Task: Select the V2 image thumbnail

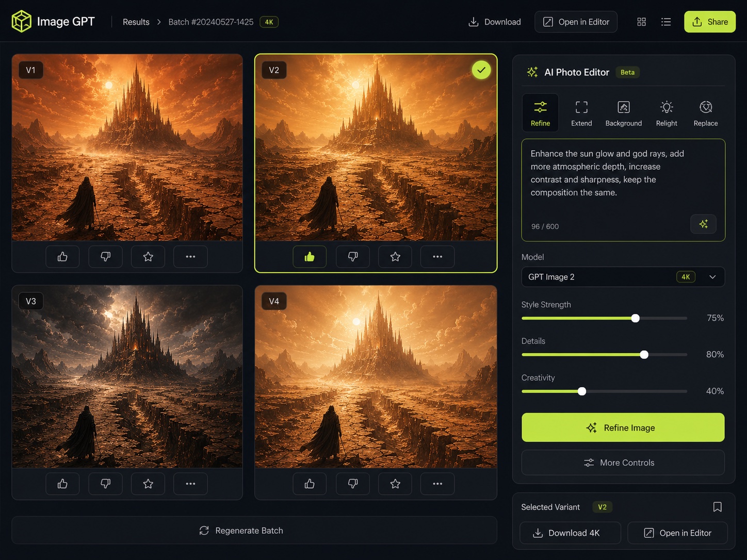Action: click(x=376, y=147)
